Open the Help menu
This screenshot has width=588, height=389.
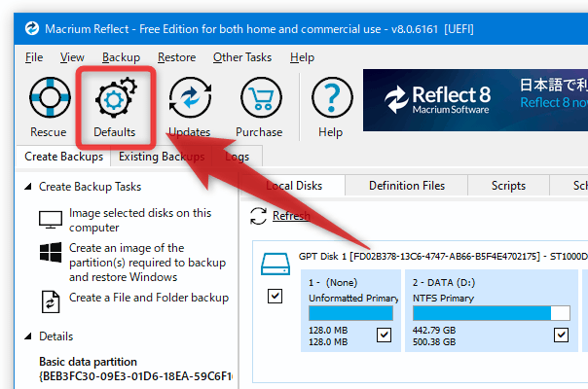click(x=302, y=57)
